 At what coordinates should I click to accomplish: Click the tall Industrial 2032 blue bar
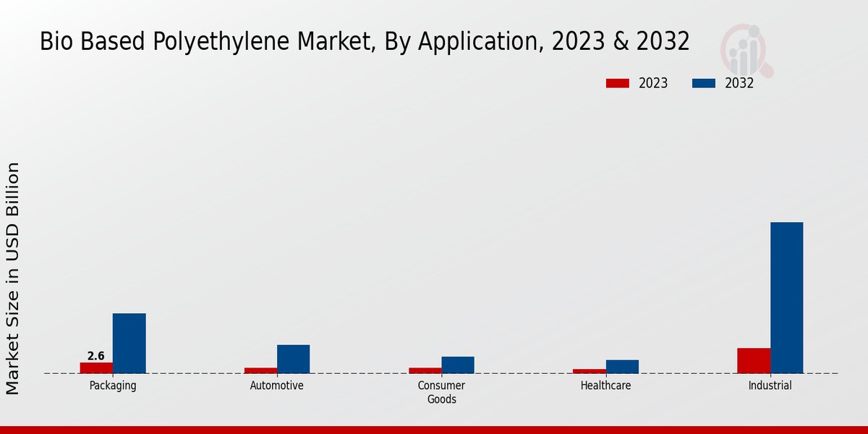pos(786,297)
